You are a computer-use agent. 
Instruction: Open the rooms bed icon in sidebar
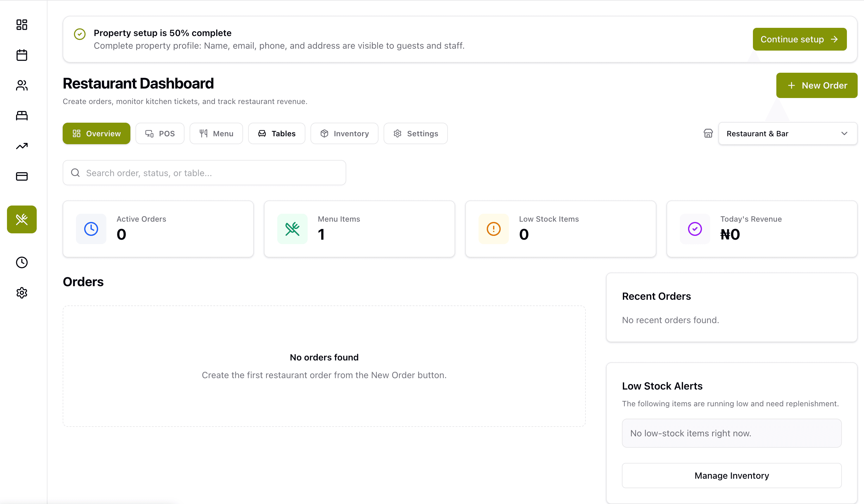pyautogui.click(x=22, y=115)
